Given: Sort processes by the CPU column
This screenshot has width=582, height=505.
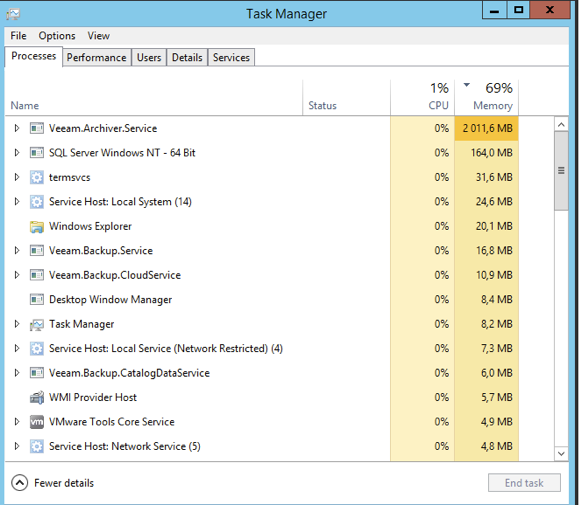Looking at the screenshot, I should tap(422, 98).
